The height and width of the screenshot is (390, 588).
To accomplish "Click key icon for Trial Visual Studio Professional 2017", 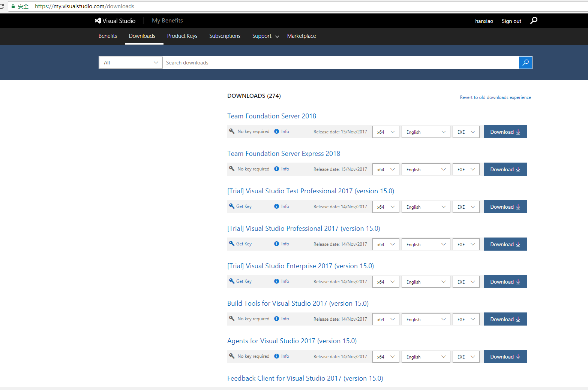I will point(232,244).
